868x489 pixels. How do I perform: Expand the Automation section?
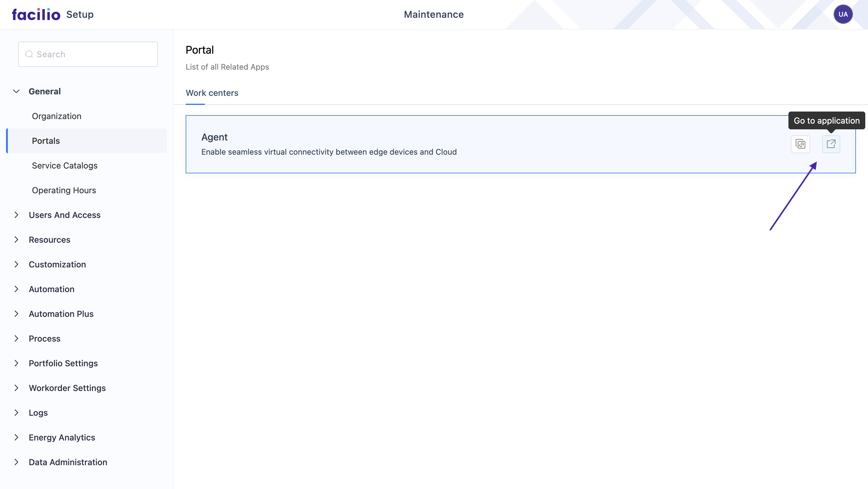click(16, 289)
